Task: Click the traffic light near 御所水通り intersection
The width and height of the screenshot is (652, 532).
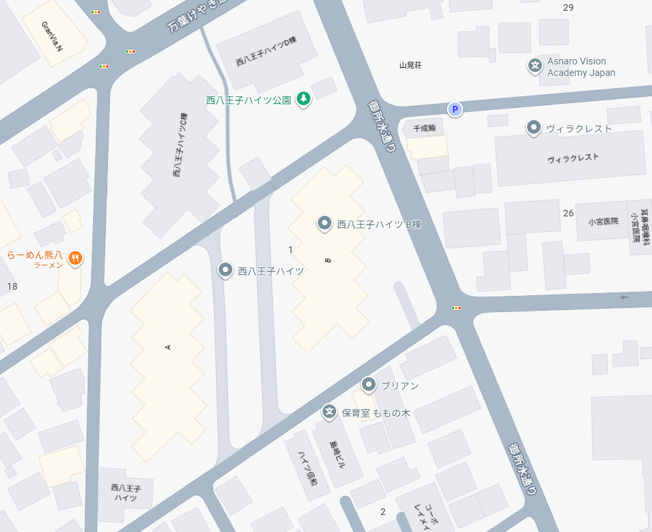Action: pos(457,308)
